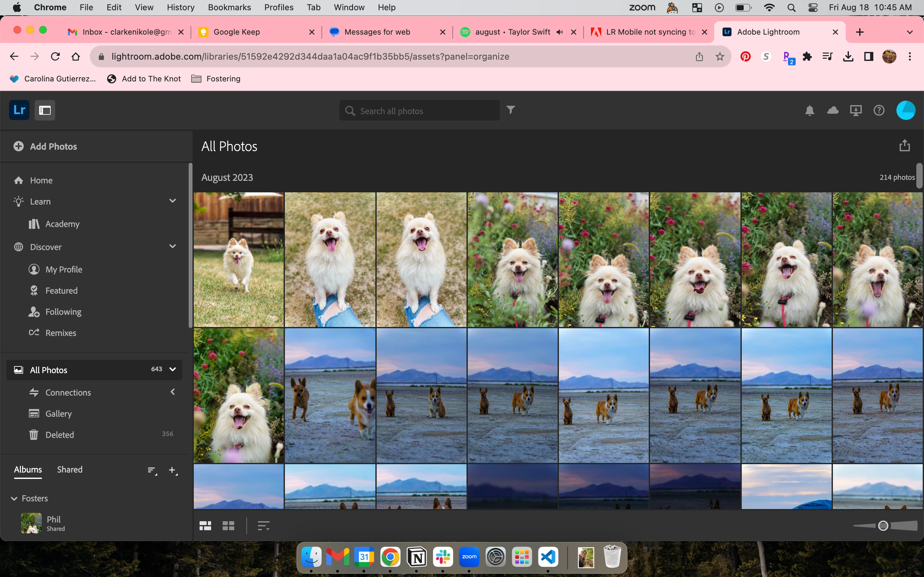924x577 pixels.
Task: Collapse the Learn section chevron
Action: coord(173,201)
